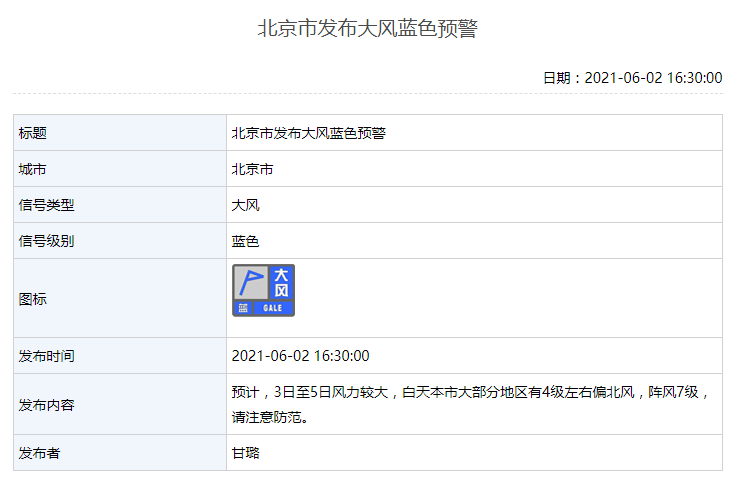Select the 发布时间 row label
Image resolution: width=746 pixels, height=502 pixels.
click(47, 356)
